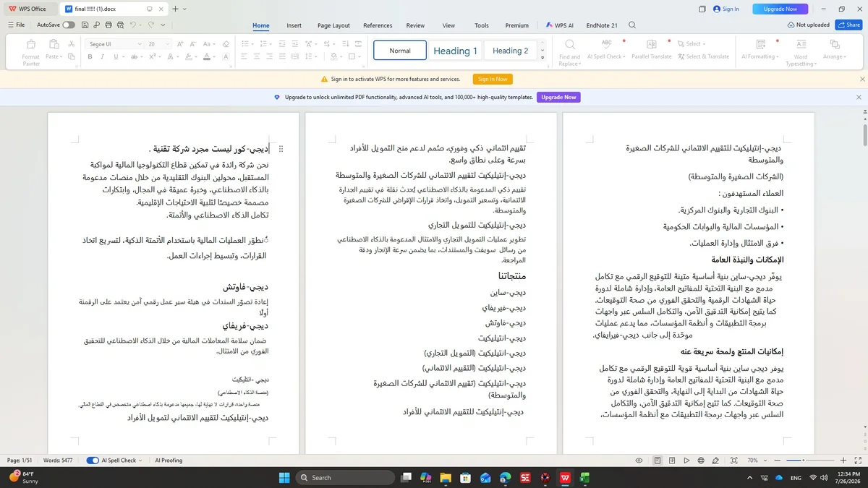This screenshot has width=868, height=488.
Task: Click the Print icon in quick access toolbar
Action: point(109,25)
